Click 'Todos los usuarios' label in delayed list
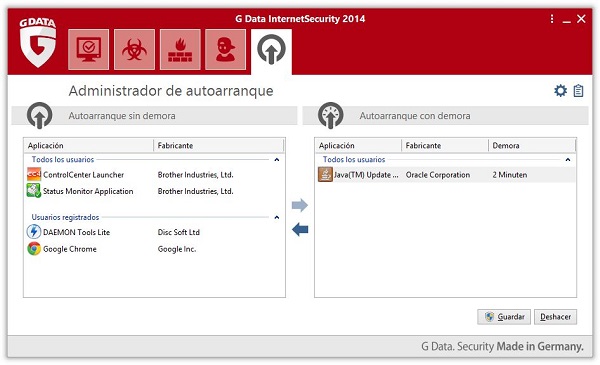Screen dimensions: 600x365 tap(354, 159)
